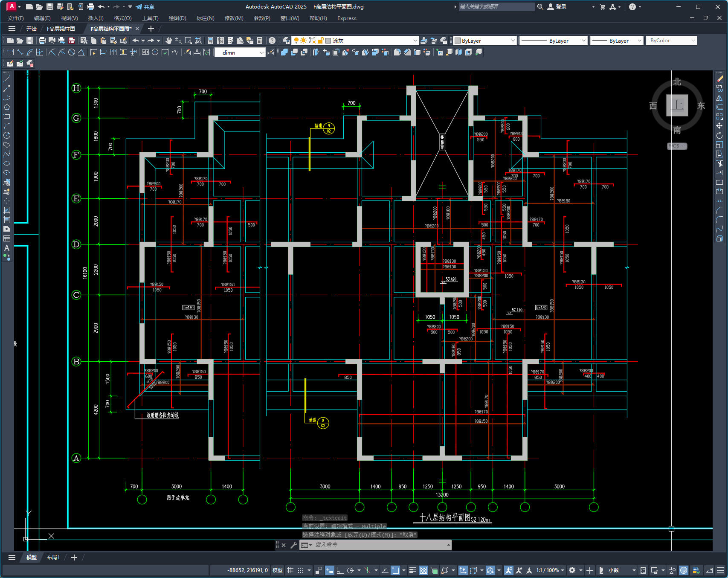The width and height of the screenshot is (728, 578).
Task: Click the Open file folder icon
Action: (20, 41)
